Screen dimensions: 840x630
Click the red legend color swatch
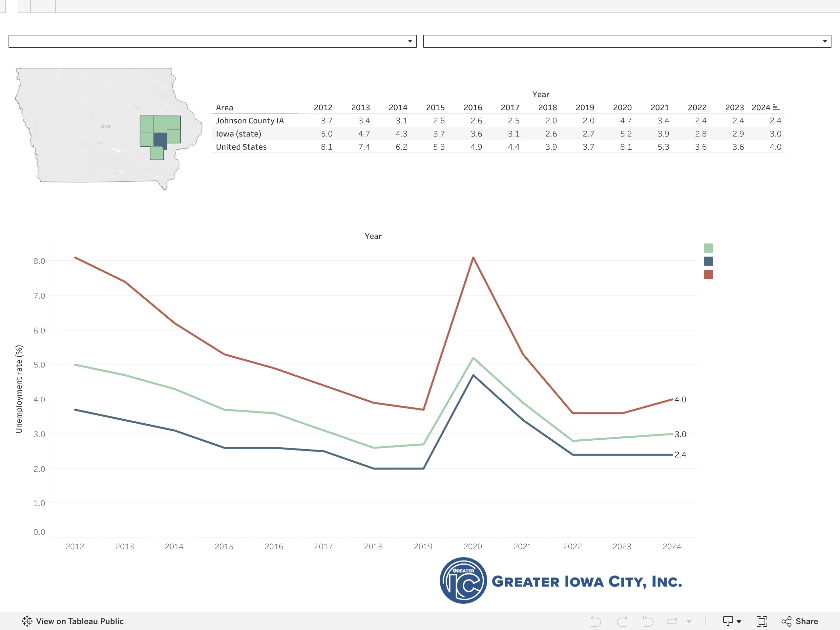click(709, 274)
